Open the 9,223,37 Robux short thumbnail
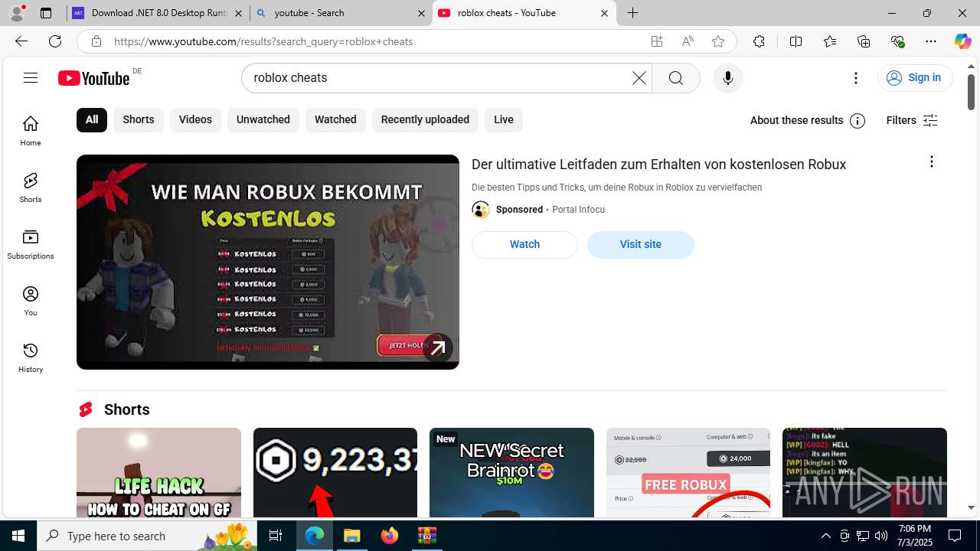The width and height of the screenshot is (980, 551). [x=335, y=472]
